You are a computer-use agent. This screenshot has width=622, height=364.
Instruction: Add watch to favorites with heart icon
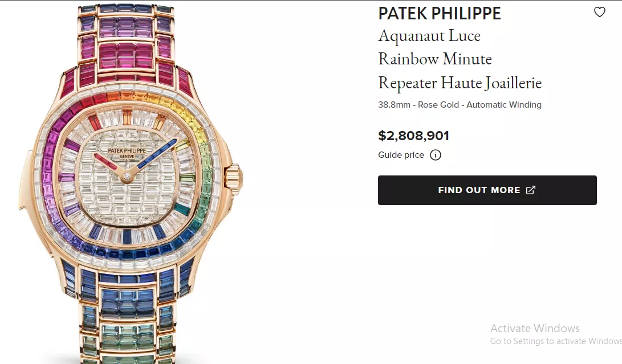pos(599,13)
